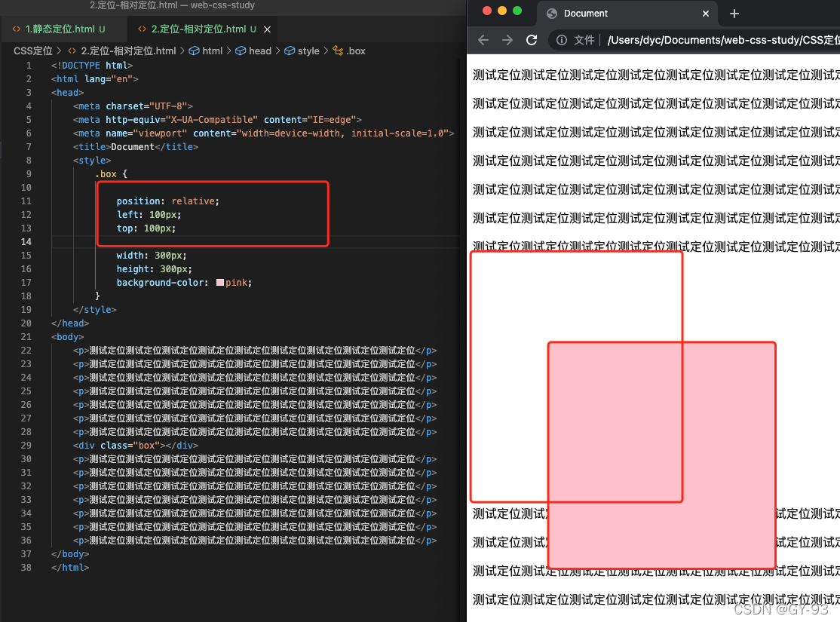Go back in the Chrome browser
The width and height of the screenshot is (840, 622).
click(483, 40)
